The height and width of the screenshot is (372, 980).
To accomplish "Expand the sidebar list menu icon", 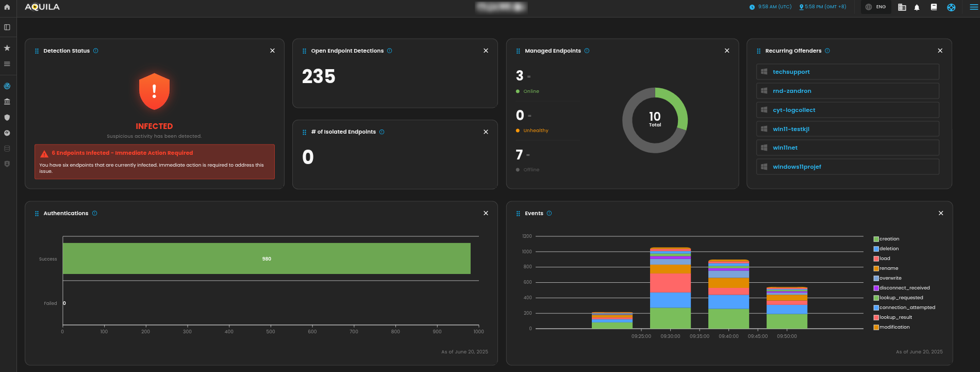I will pos(7,64).
